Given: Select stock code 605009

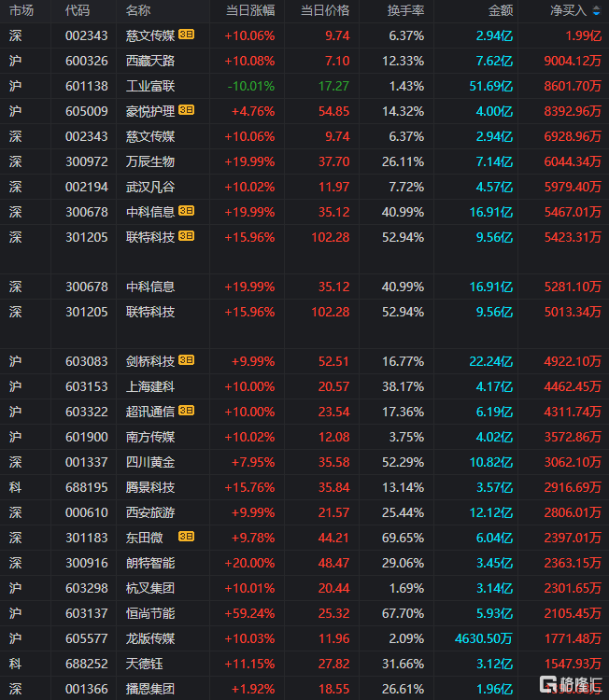Looking at the screenshot, I should tap(87, 111).
